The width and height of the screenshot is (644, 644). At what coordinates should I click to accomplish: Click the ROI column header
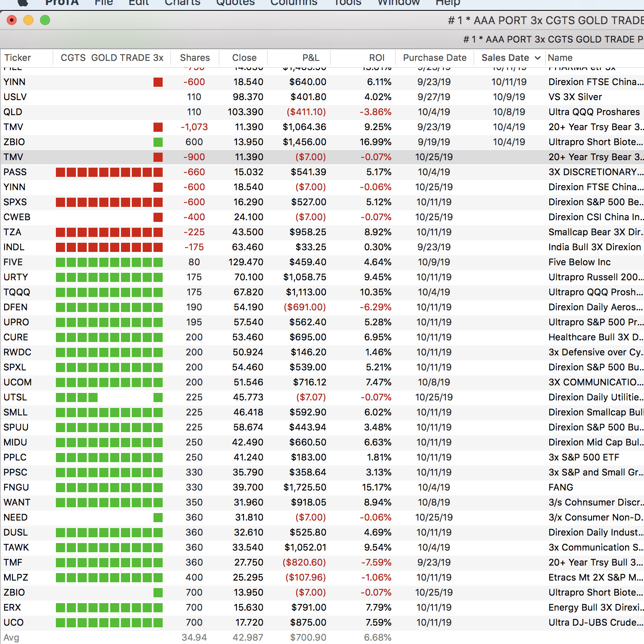377,58
